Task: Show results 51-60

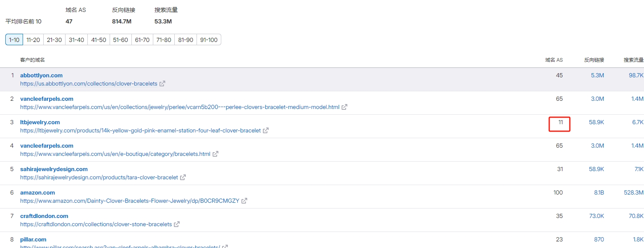Action: (x=121, y=39)
